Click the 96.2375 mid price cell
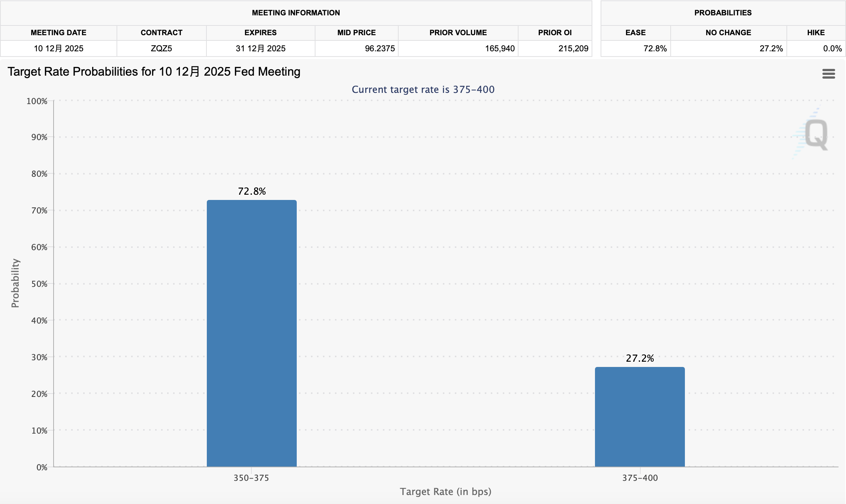 [x=380, y=48]
